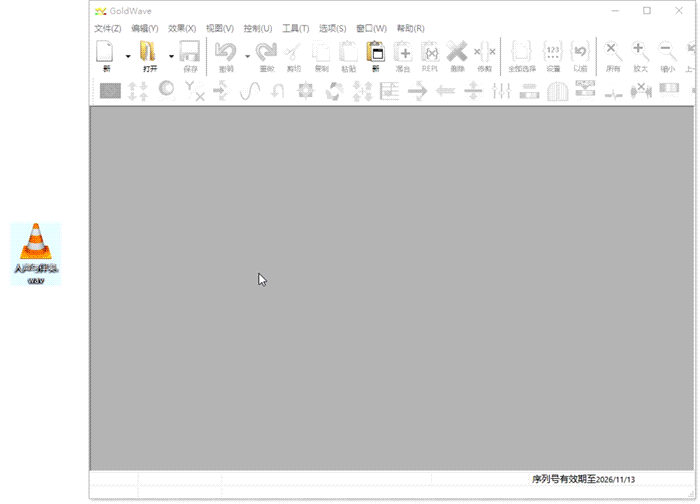Click the Cut (剪切) scissors icon

[293, 53]
